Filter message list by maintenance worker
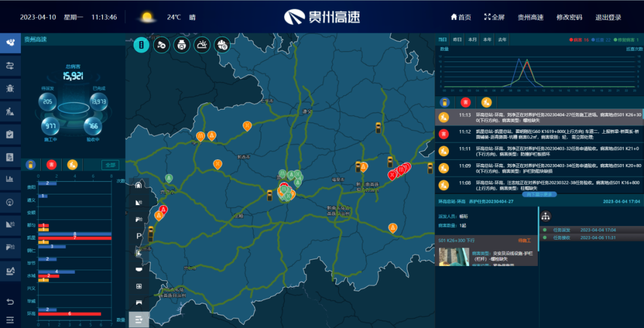This screenshot has height=328, width=644. click(487, 102)
